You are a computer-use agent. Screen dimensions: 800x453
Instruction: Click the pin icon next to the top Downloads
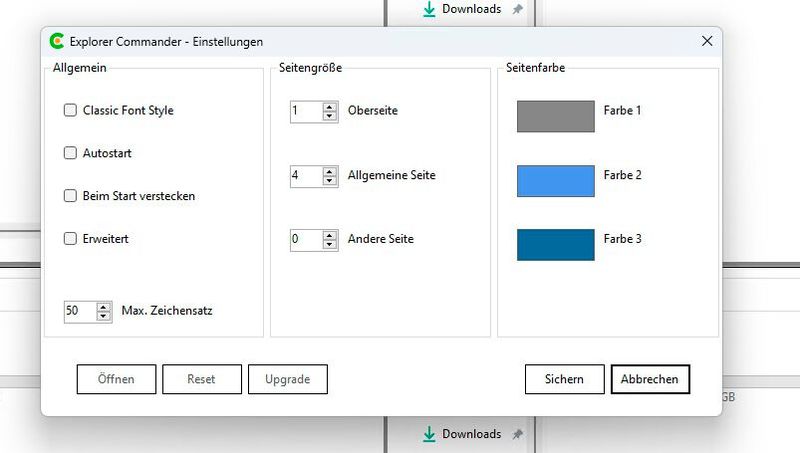[517, 9]
